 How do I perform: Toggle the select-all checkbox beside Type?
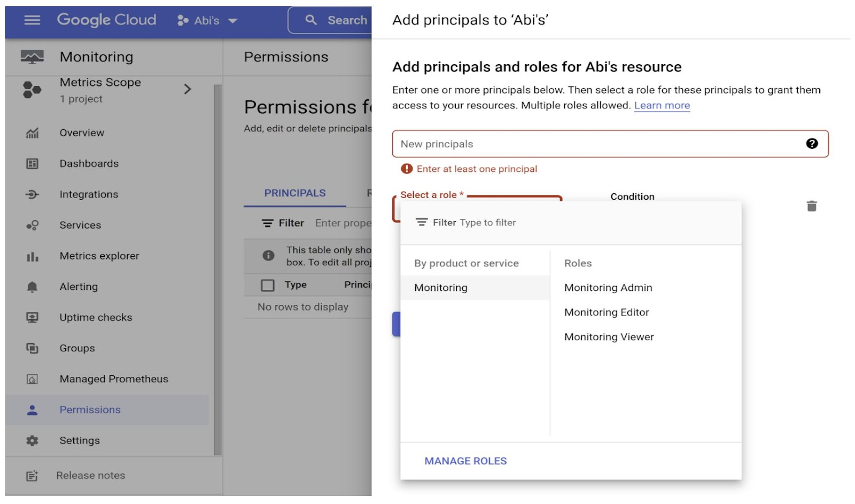pos(268,286)
